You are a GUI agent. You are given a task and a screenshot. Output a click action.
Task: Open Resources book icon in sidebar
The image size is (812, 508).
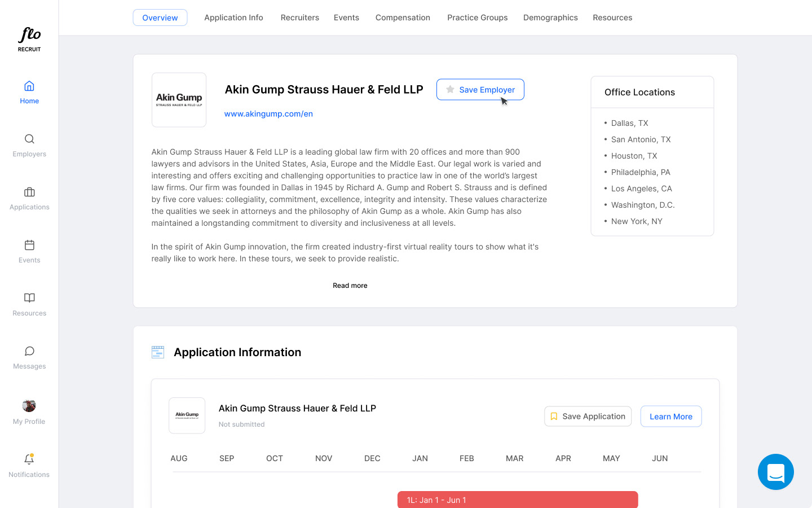[29, 298]
